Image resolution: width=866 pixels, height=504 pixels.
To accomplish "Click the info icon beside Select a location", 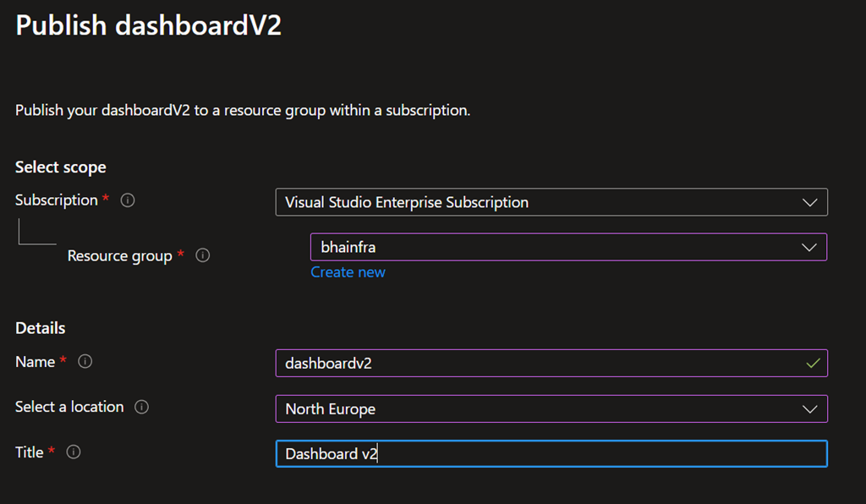I will (x=142, y=407).
